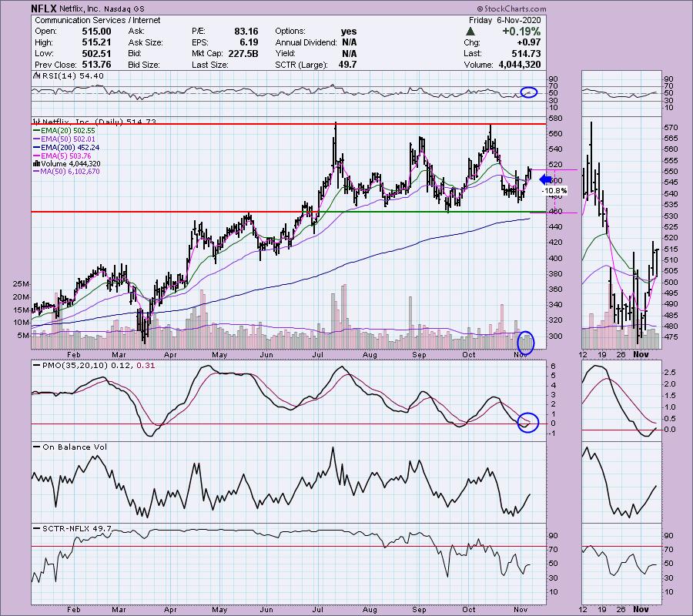The height and width of the screenshot is (616, 693).
Task: Click the 'SCTR-NFLX 49.7' panel label
Action: point(77,528)
